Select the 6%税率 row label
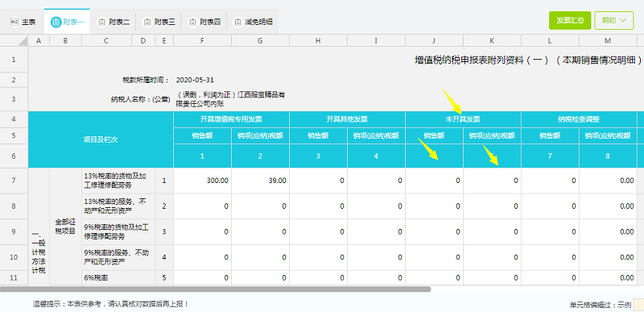Screen dimensions: 644x312 (118, 278)
